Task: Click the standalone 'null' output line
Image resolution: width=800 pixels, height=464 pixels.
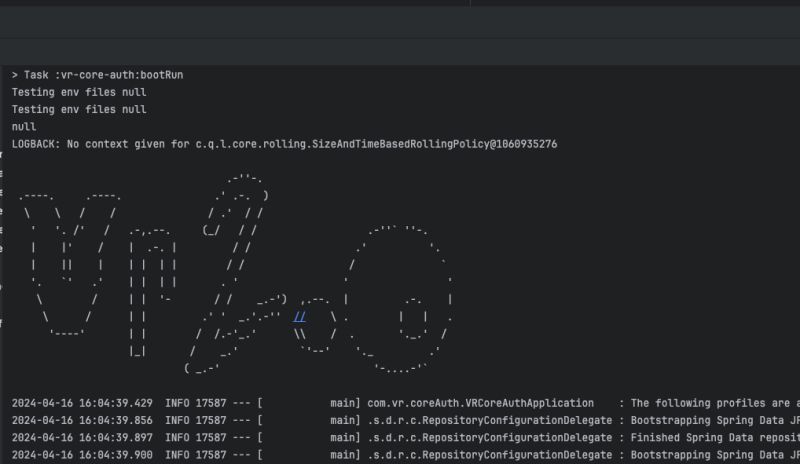Action: pos(24,127)
